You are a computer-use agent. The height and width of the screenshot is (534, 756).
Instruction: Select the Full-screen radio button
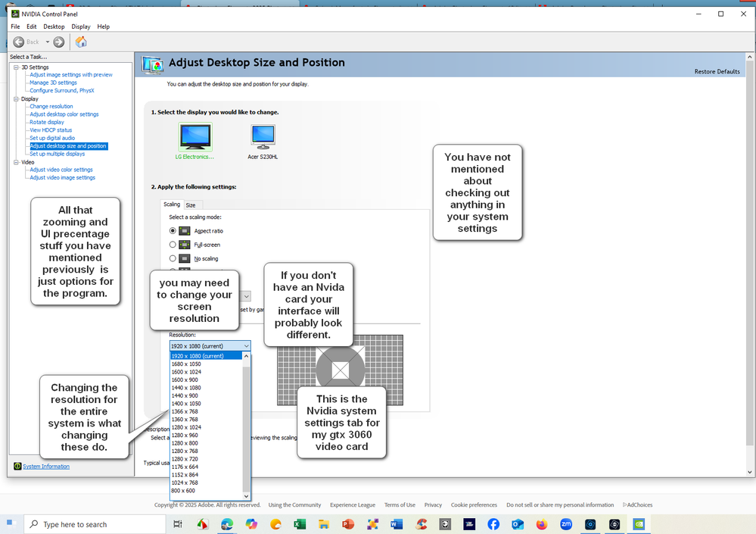173,245
